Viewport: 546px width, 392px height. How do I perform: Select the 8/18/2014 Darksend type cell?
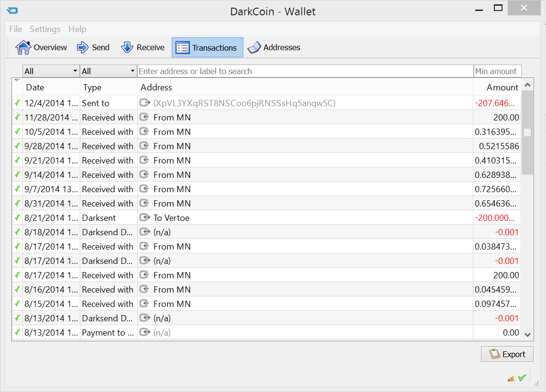tap(109, 232)
